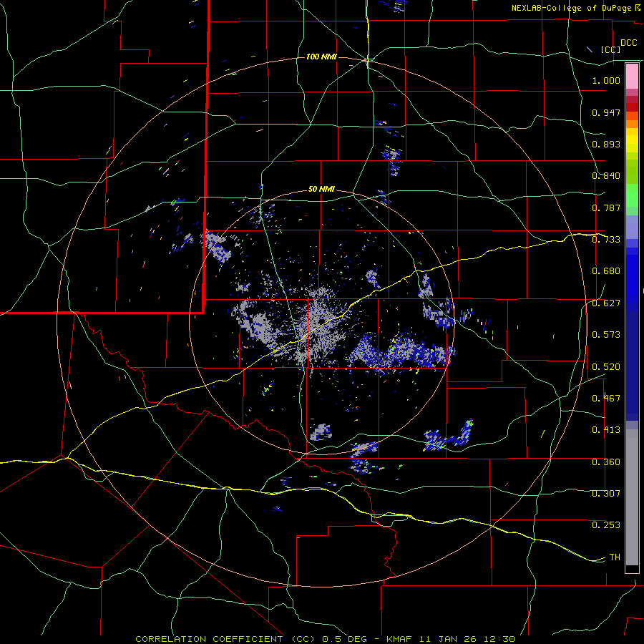Click the 50 NMI range ring label
Screen dimensions: 644x644
point(321,190)
